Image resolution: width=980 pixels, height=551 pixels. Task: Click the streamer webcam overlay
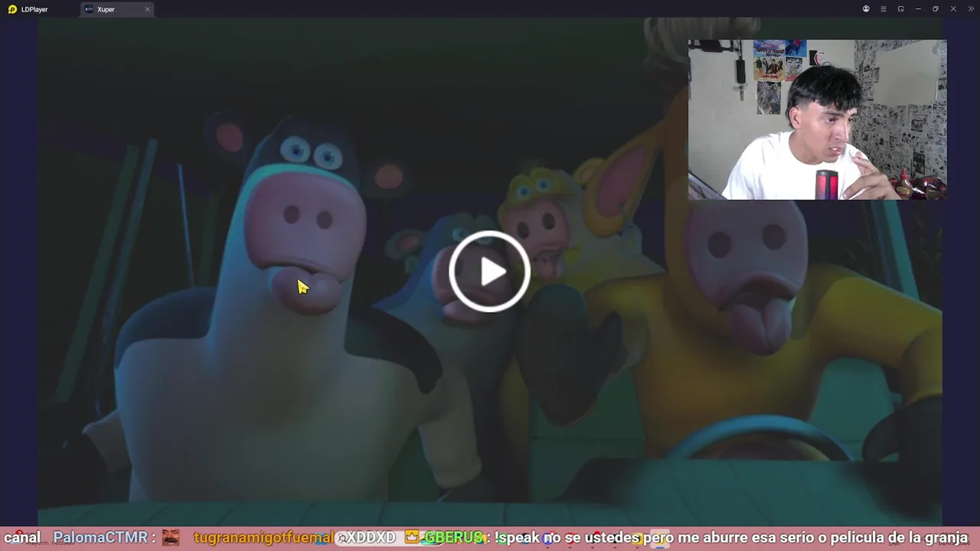click(817, 119)
